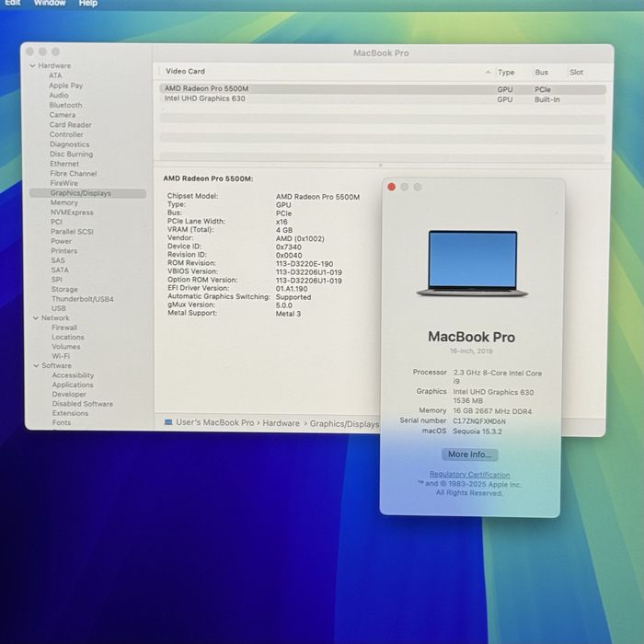
Task: Select Applications under Software
Action: click(x=73, y=385)
